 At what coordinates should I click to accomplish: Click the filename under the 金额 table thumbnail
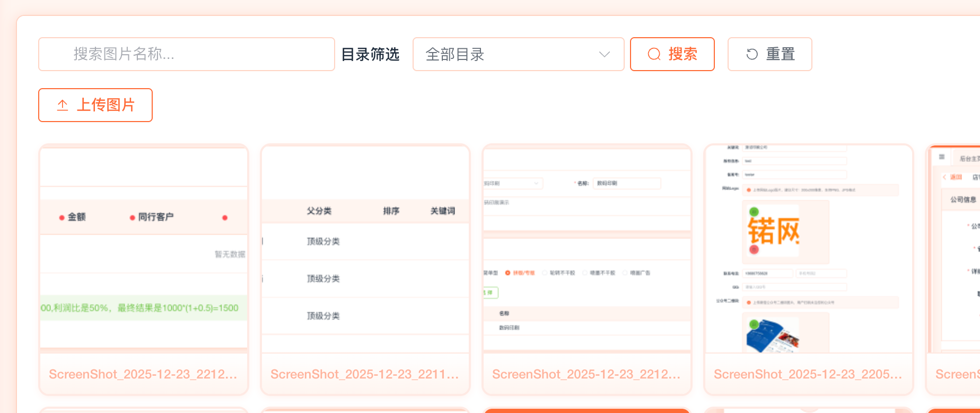(143, 374)
